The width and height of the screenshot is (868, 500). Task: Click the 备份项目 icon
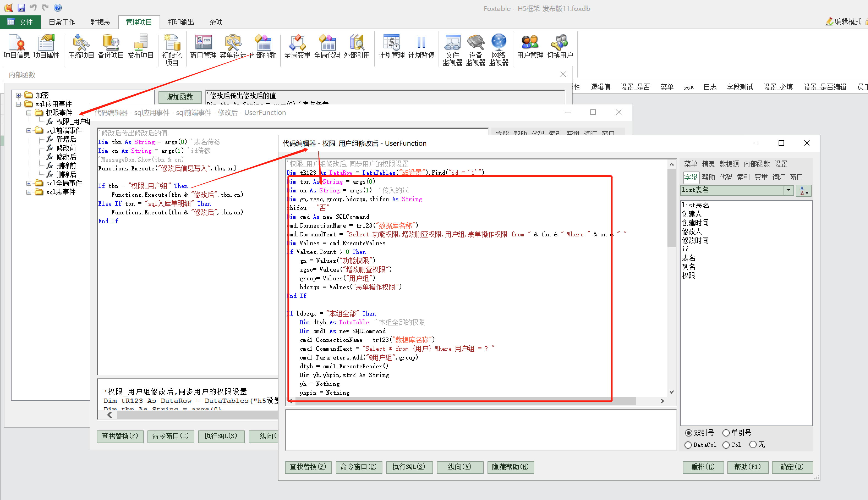[x=111, y=46]
